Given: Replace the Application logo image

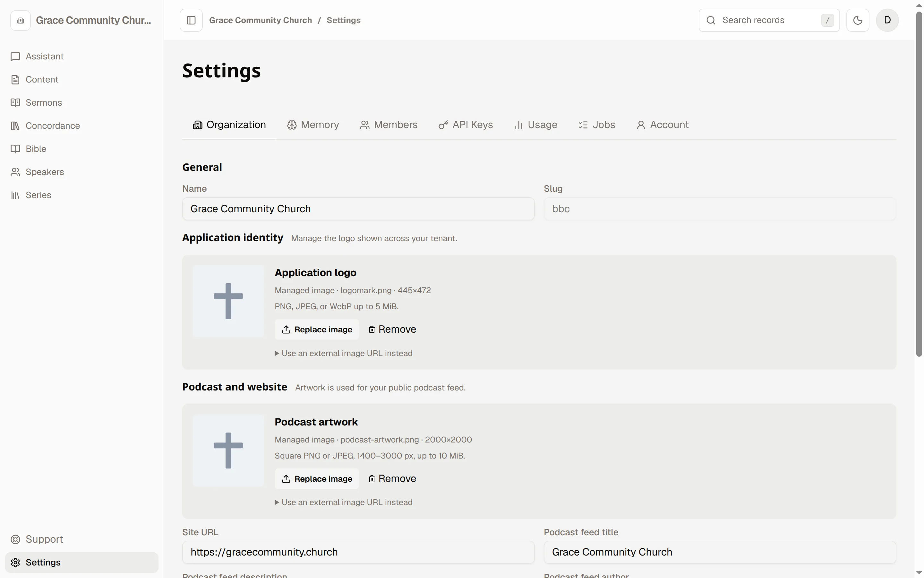Looking at the screenshot, I should [x=317, y=329].
